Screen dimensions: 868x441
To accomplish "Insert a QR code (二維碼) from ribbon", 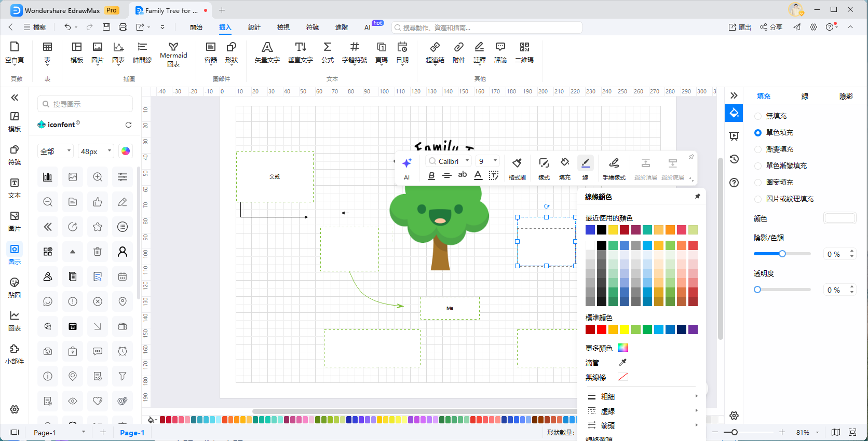I will coord(524,53).
